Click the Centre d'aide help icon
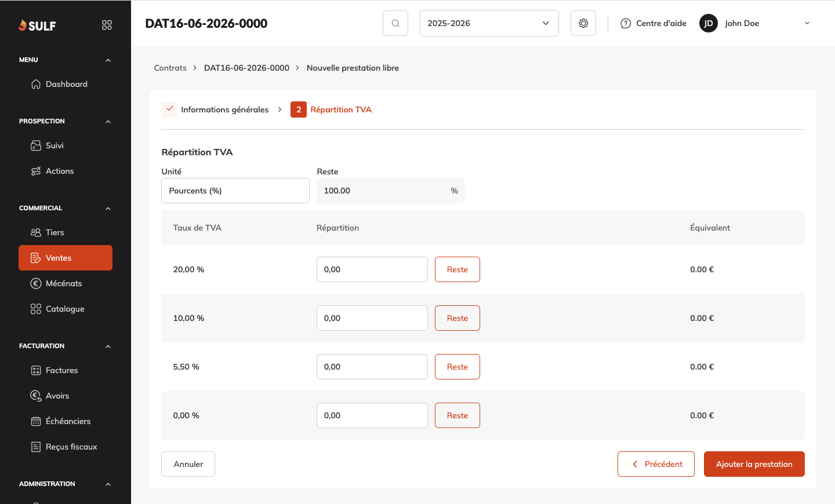The image size is (835, 504). (x=626, y=23)
